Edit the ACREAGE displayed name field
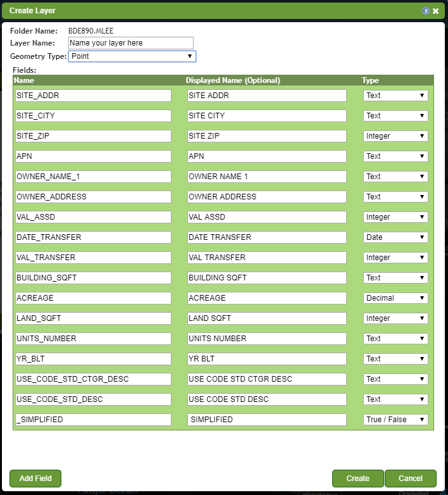Viewport: 448px width, 495px height. pyautogui.click(x=266, y=298)
